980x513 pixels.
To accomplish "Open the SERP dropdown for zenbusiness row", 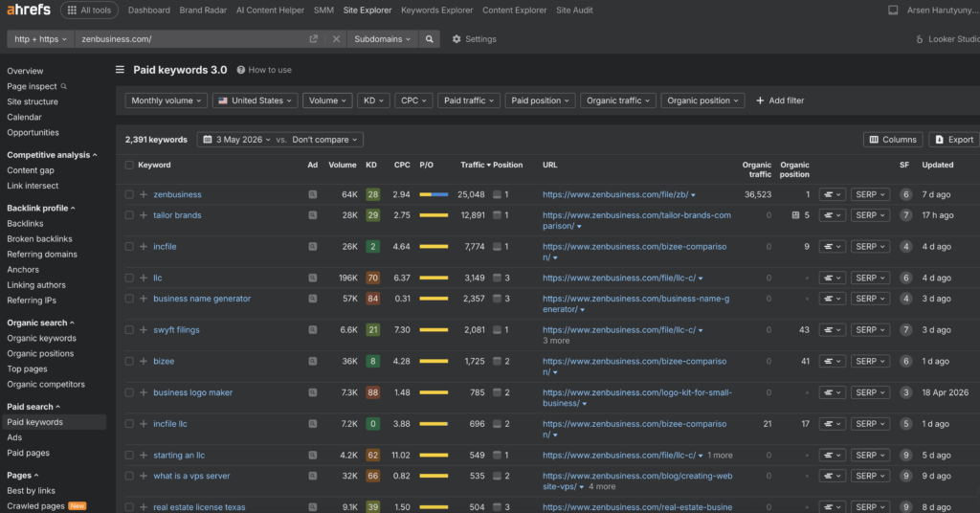I will click(870, 194).
